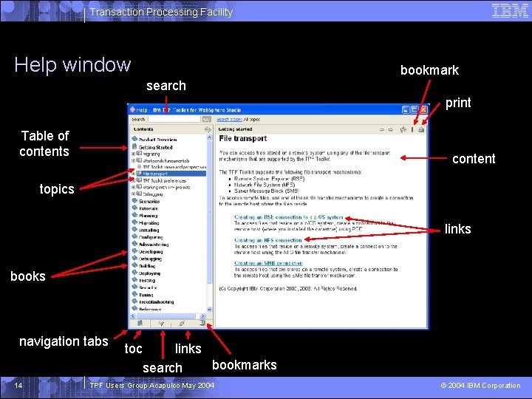532x399 pixels.
Task: Go back with the left arrow icon
Action: (x=382, y=129)
